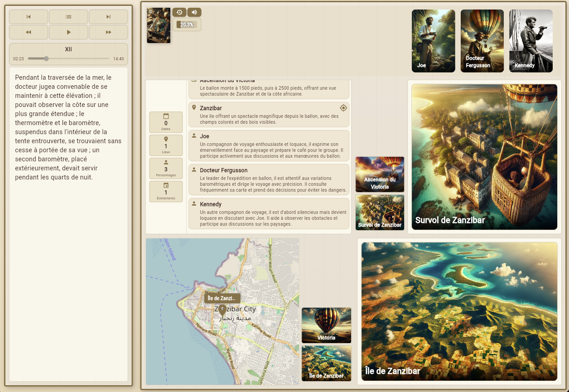The height and width of the screenshot is (392, 569).
Task: Select the Ascension du Victoria thumbnail
Action: [x=380, y=174]
